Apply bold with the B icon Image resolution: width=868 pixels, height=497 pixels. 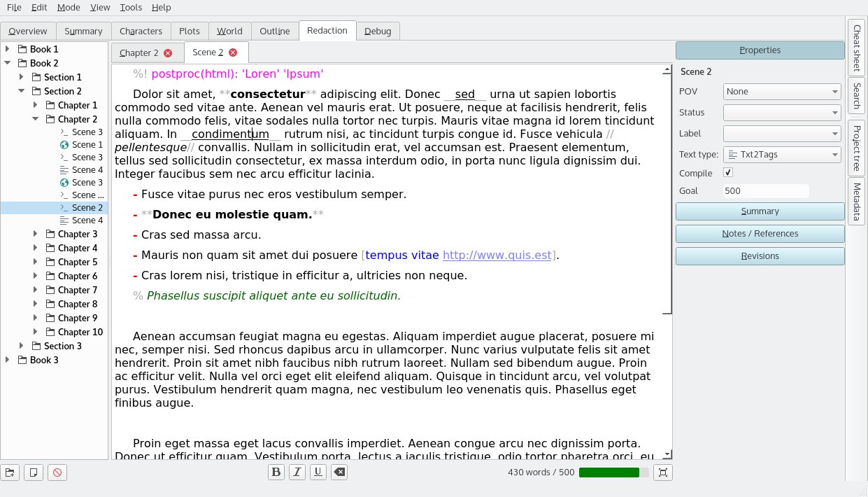[276, 472]
